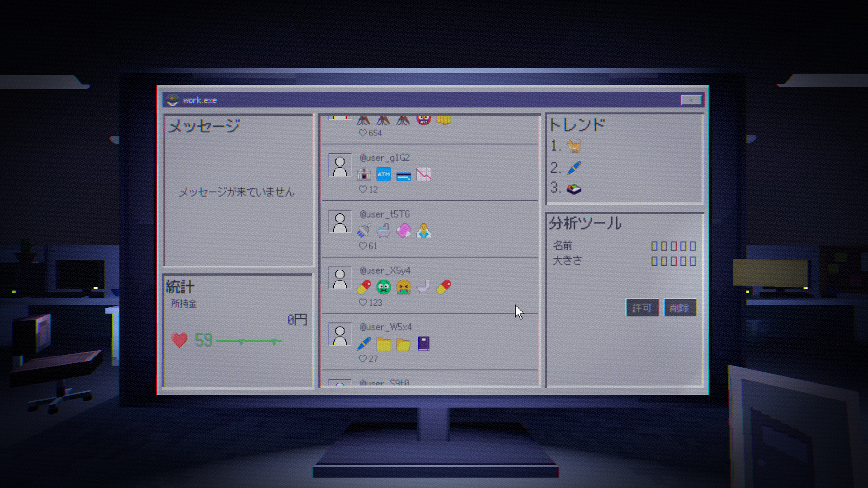The height and width of the screenshot is (488, 868).
Task: Click the 0円 money value
Action: pyautogui.click(x=297, y=320)
